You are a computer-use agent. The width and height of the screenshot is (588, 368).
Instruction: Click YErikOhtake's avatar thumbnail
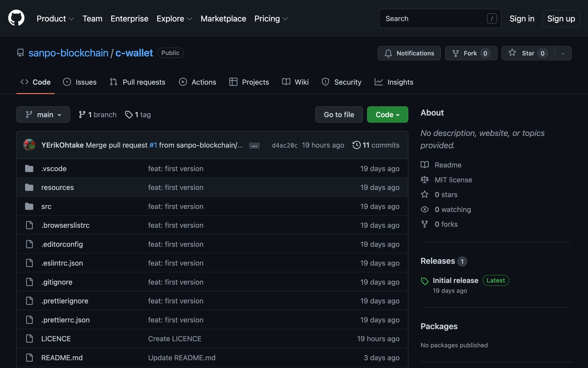coord(29,145)
